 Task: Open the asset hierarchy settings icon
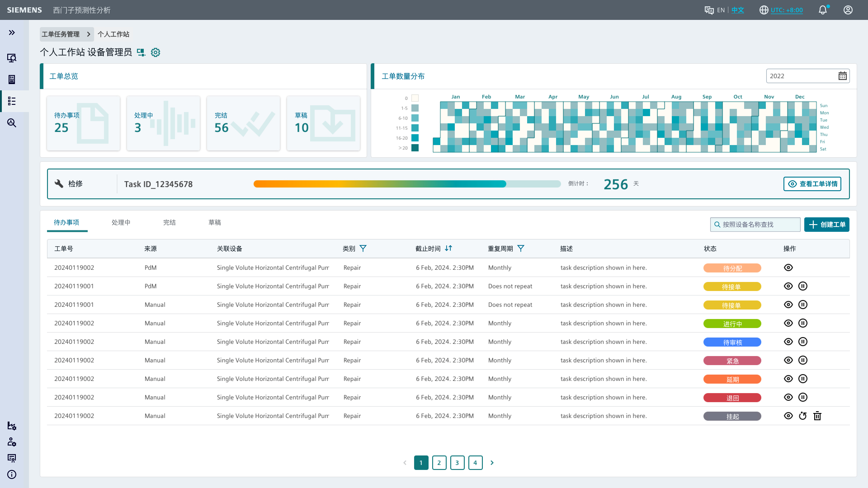click(x=12, y=426)
